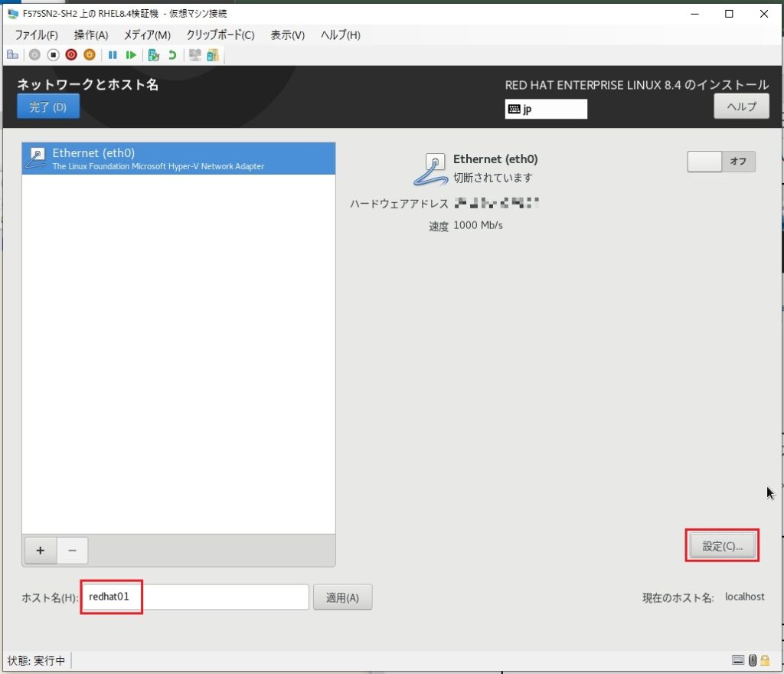Click the ネットワークとホスト名 heading

88,84
